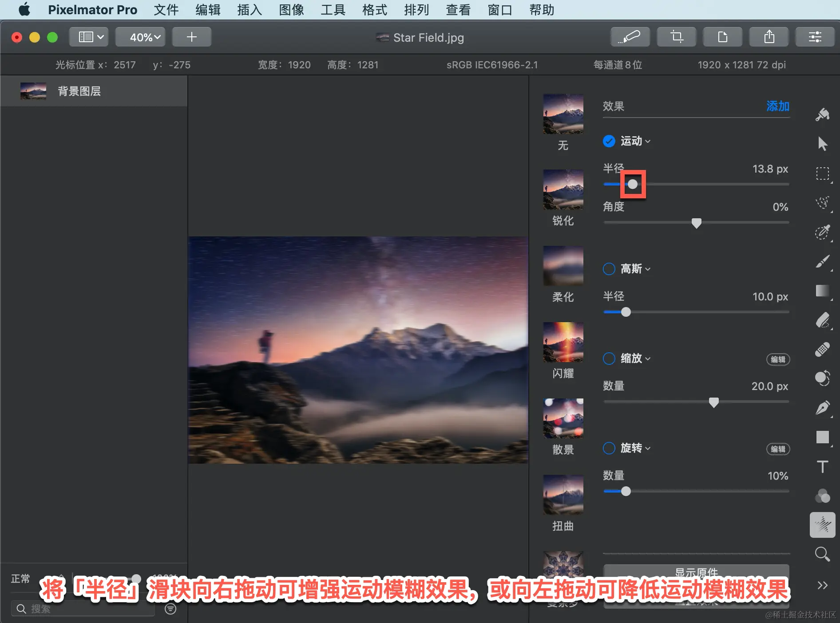Click the Crop toolbar button
This screenshot has height=623, width=840.
click(676, 37)
